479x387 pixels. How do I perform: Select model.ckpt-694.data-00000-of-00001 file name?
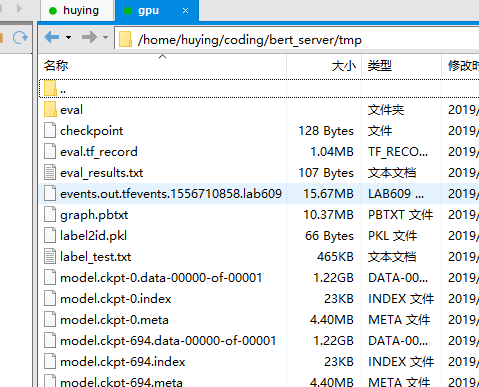pos(168,341)
